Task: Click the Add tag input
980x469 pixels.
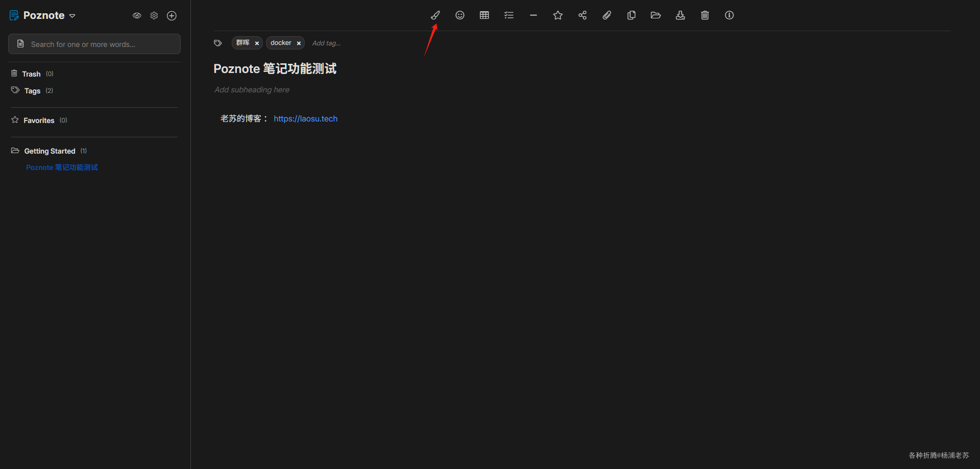Action: (326, 43)
